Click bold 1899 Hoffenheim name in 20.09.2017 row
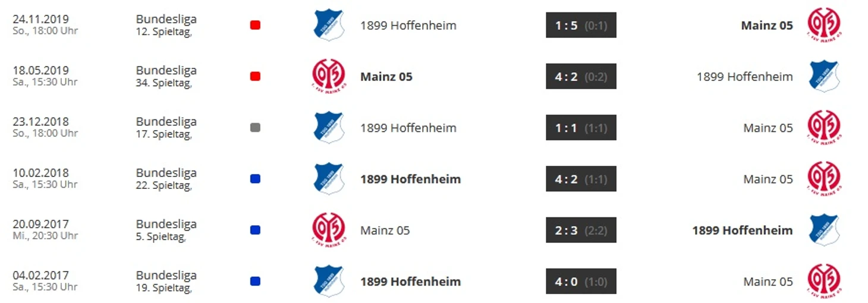 (742, 230)
